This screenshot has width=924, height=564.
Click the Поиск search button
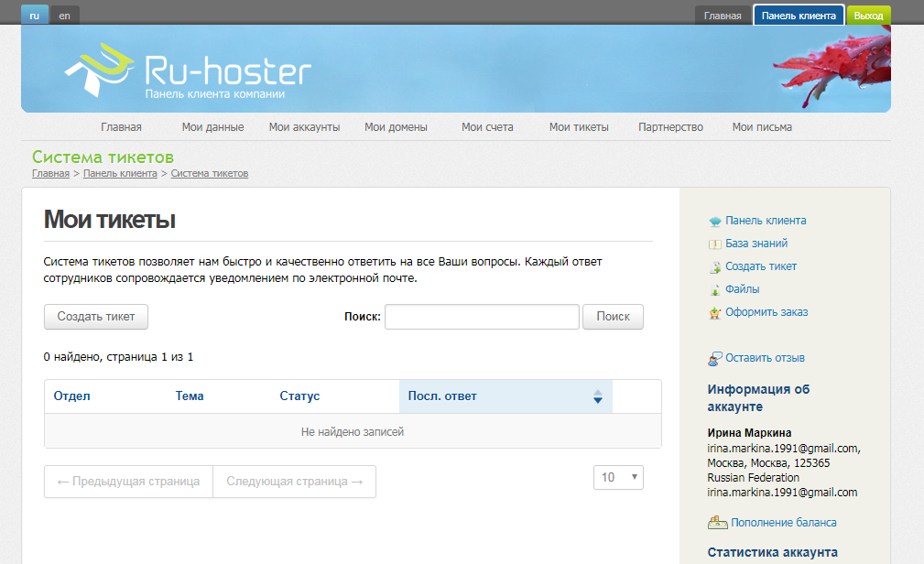(x=613, y=317)
